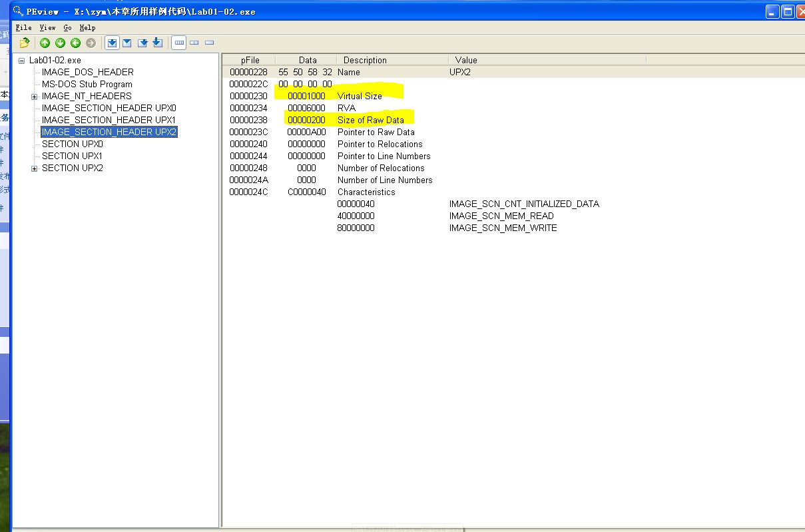Click the grayed forward arrow button
The height and width of the screenshot is (532, 805).
coord(91,43)
